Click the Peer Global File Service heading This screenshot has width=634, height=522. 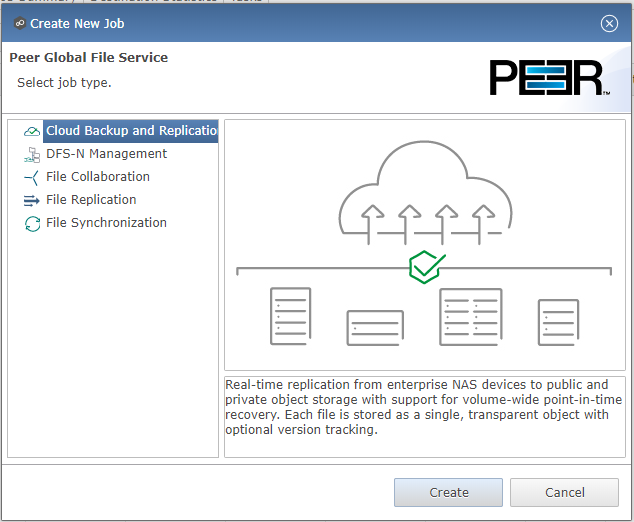(89, 57)
